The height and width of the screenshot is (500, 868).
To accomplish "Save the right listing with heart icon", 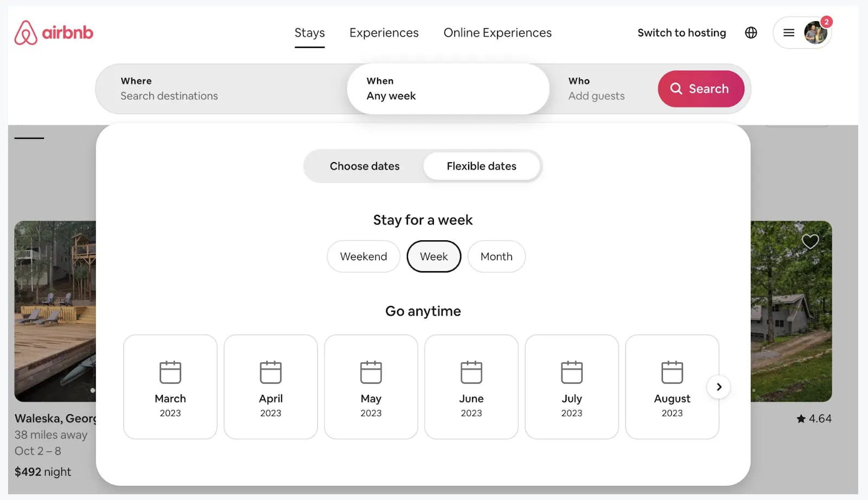I will tap(810, 241).
